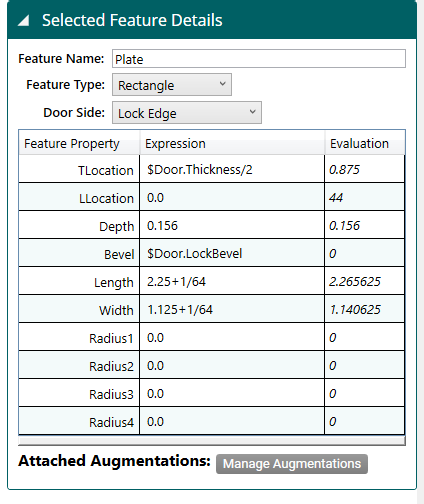Click the horizontal scrollbar below the property table
The width and height of the screenshot is (424, 504).
tap(212, 441)
